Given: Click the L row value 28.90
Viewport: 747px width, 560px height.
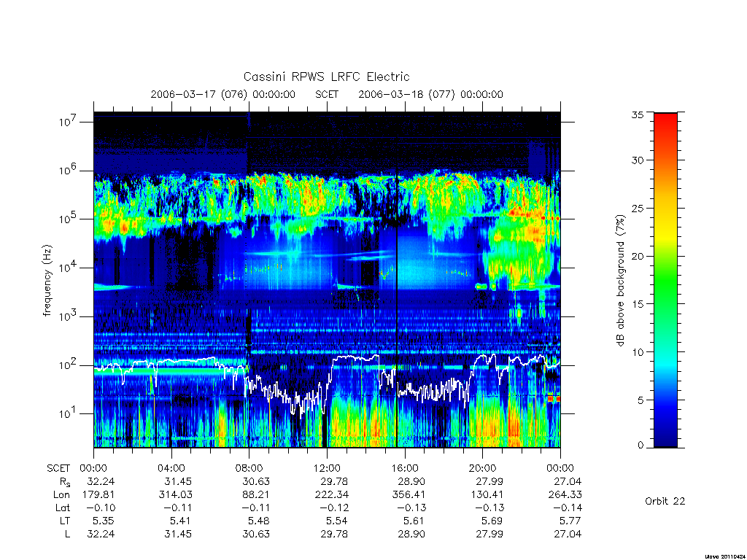Looking at the screenshot, I should [x=411, y=534].
